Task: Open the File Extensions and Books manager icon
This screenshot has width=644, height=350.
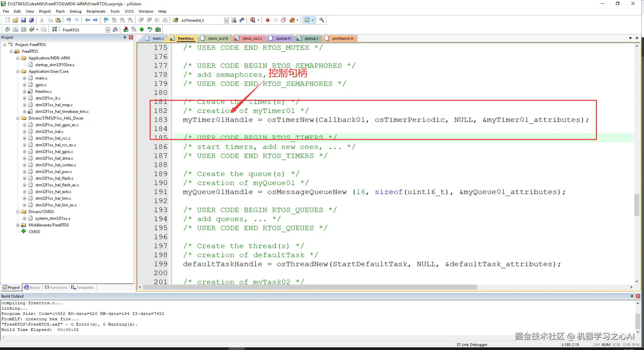Action: click(126, 29)
